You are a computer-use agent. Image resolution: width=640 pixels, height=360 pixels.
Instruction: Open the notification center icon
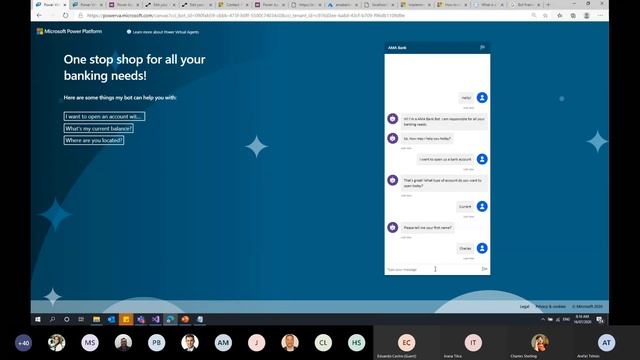[600, 320]
